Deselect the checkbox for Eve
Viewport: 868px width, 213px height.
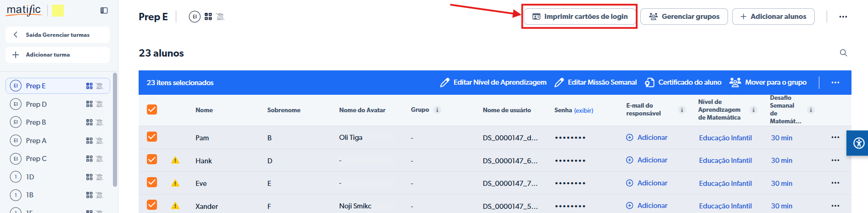pyautogui.click(x=152, y=183)
